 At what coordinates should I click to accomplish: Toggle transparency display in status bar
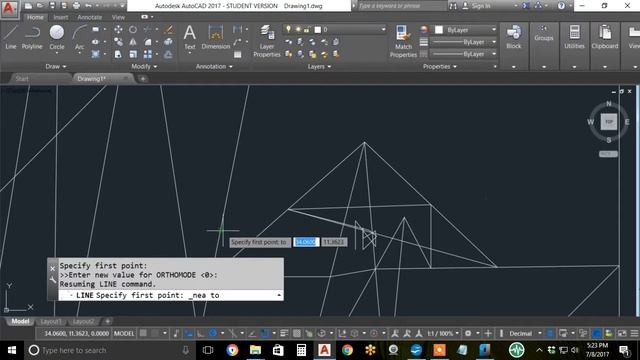click(x=297, y=333)
